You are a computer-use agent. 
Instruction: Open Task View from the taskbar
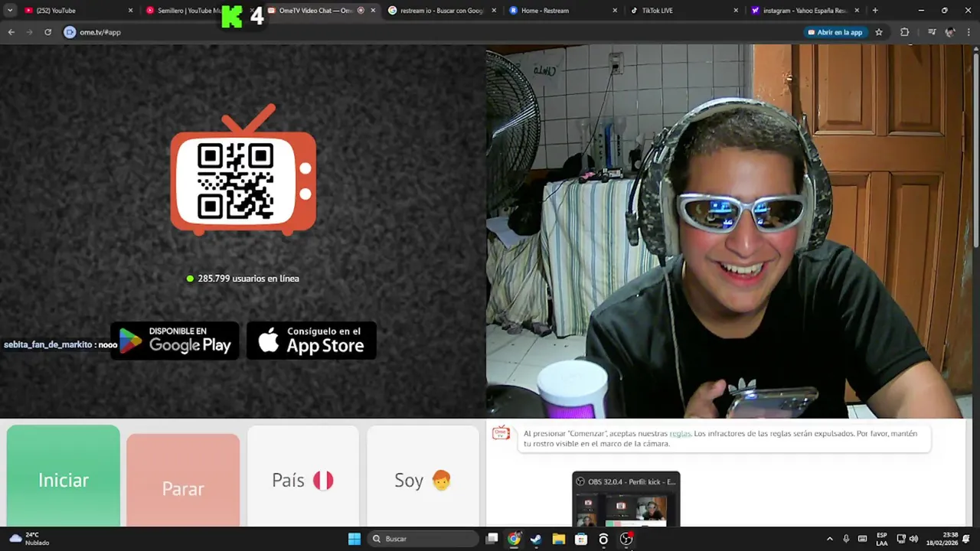click(x=492, y=539)
